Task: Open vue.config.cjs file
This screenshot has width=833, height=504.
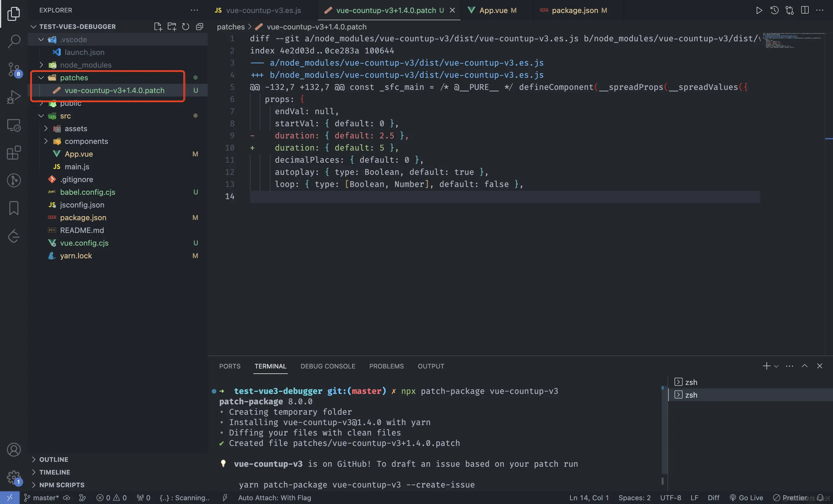Action: 118,243
